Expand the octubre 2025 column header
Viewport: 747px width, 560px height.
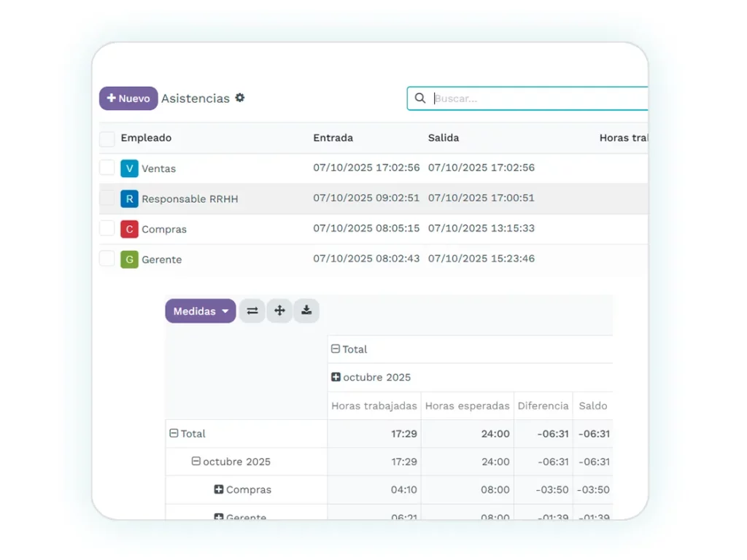click(x=336, y=377)
